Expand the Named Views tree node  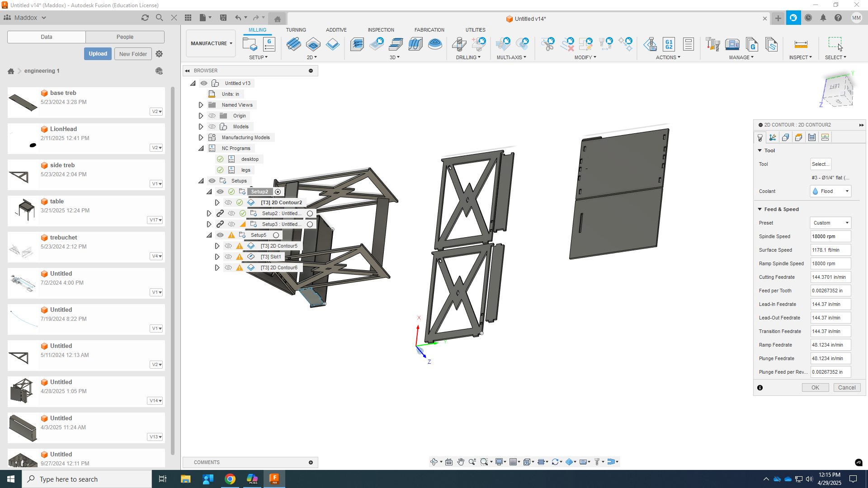coord(201,105)
